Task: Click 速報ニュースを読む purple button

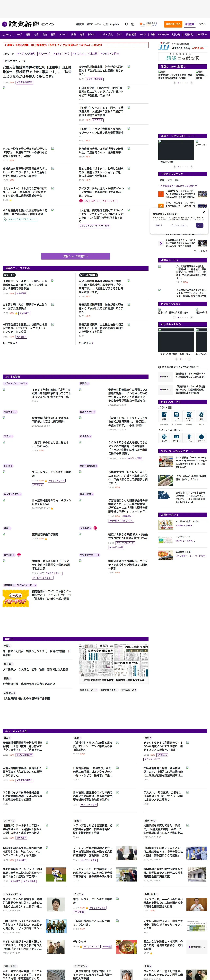Action: 75,256
